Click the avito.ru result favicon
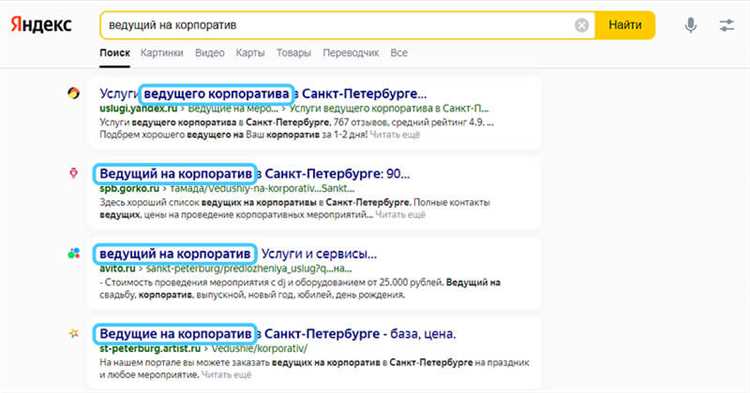The width and height of the screenshot is (750, 393). (x=74, y=253)
